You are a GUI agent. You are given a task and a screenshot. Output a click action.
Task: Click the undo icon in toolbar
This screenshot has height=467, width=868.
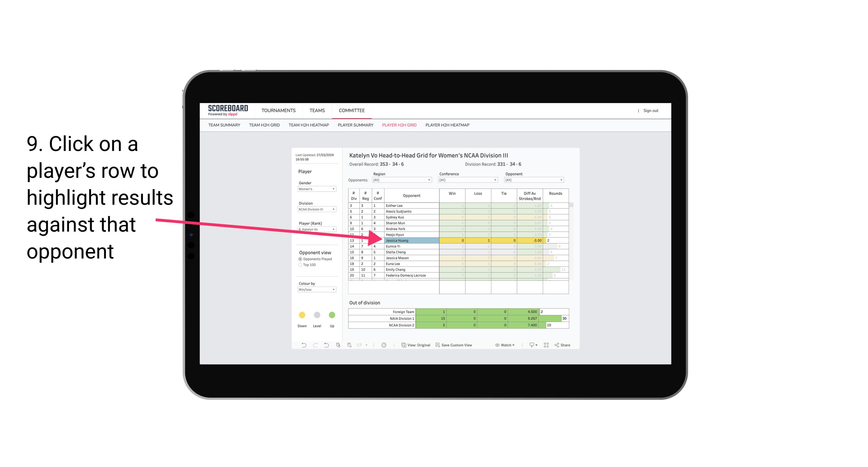(x=302, y=345)
